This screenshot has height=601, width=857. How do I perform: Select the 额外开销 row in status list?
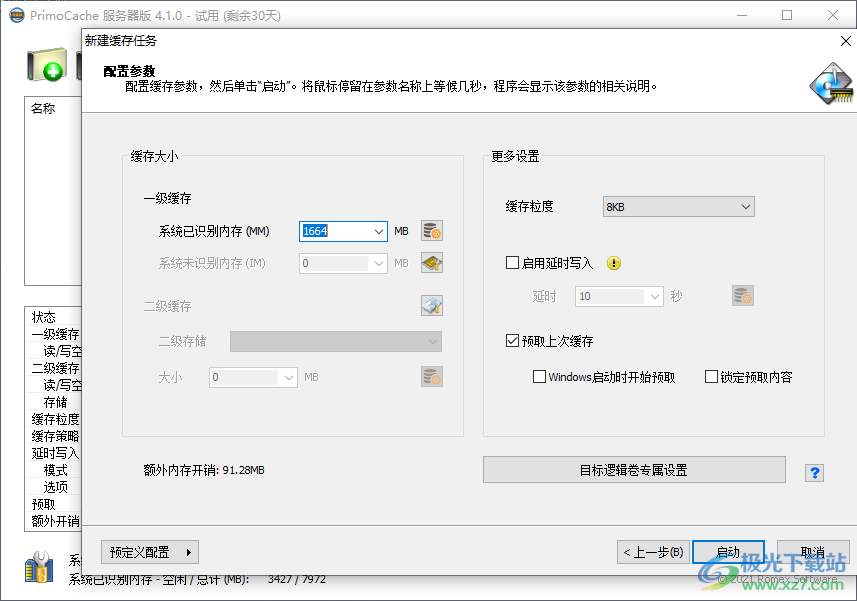(53, 521)
